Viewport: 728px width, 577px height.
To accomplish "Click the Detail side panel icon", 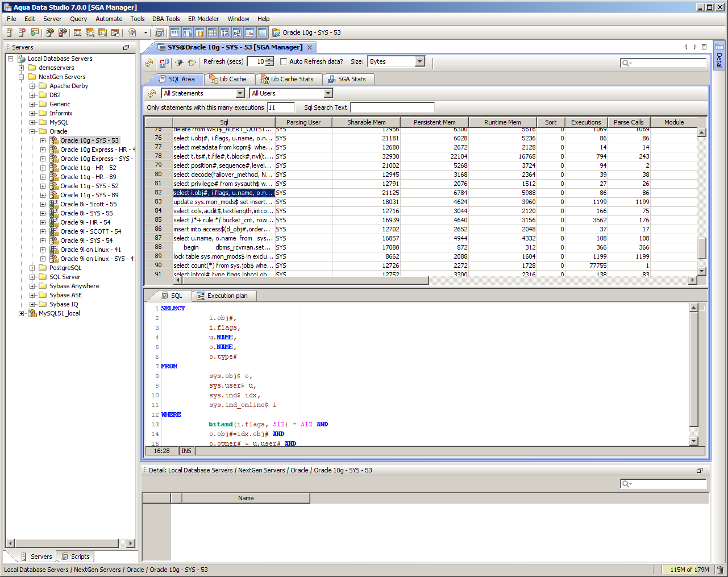I will click(x=719, y=47).
